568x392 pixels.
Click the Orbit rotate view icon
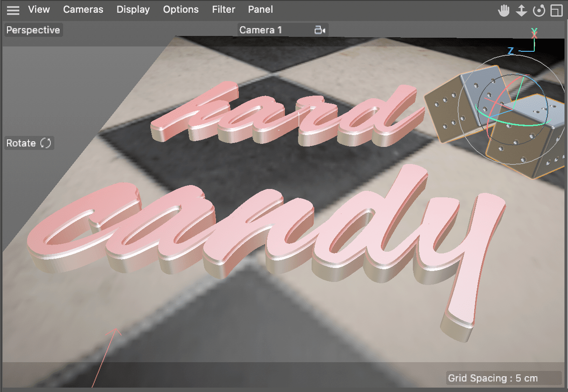(539, 10)
